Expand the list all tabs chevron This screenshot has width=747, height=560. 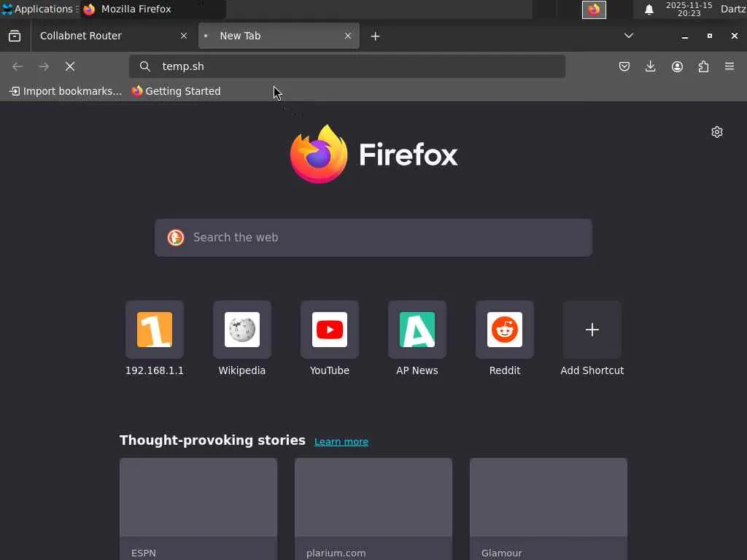coord(629,36)
